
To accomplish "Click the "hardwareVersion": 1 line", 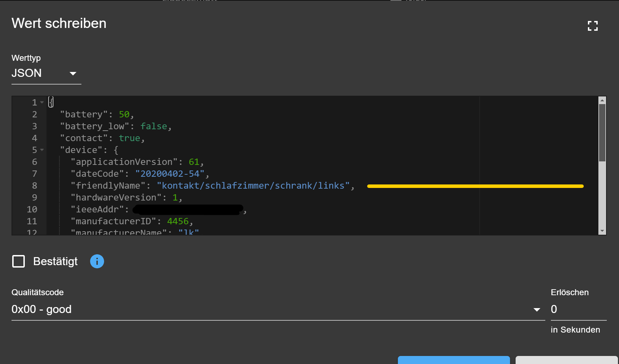I will coord(126,197).
